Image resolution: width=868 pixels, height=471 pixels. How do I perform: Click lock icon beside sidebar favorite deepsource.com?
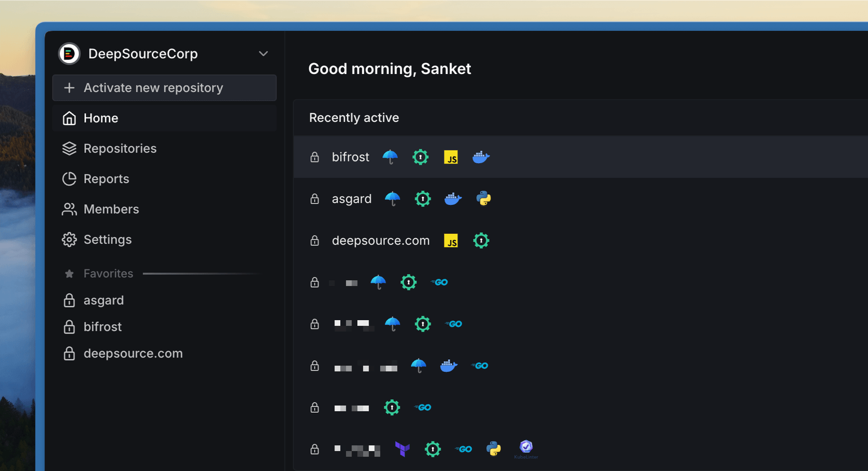(70, 353)
